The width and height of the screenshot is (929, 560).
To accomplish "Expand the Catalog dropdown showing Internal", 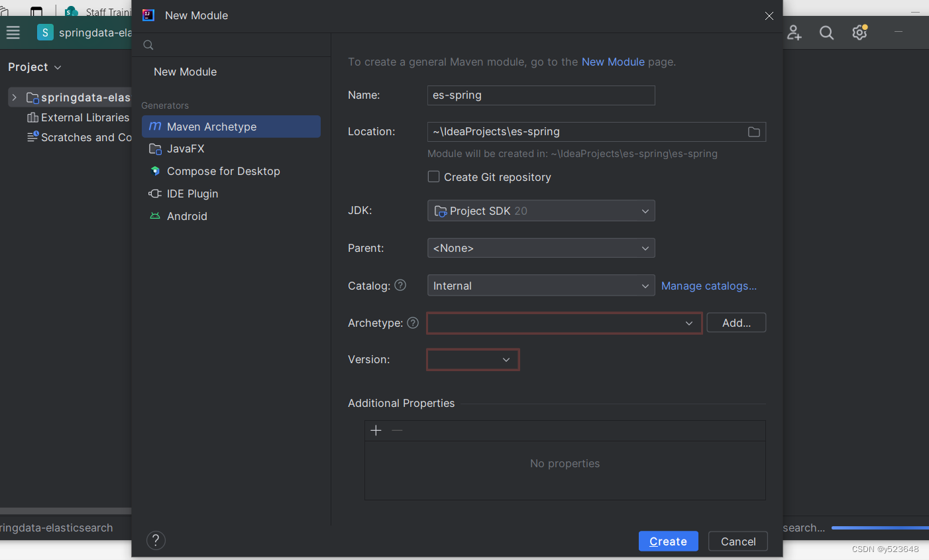I will point(645,285).
